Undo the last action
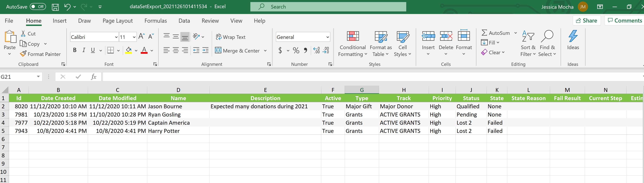Screen dimensions: 644x183 coord(67,7)
